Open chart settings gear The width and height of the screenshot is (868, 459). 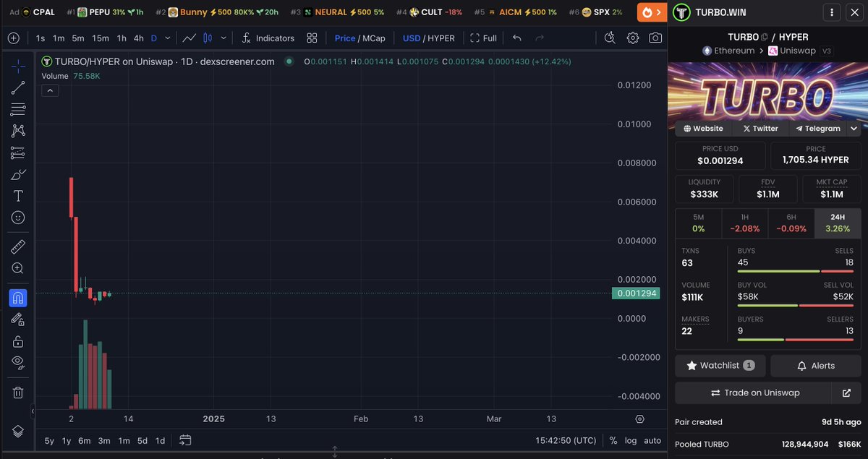(x=633, y=38)
